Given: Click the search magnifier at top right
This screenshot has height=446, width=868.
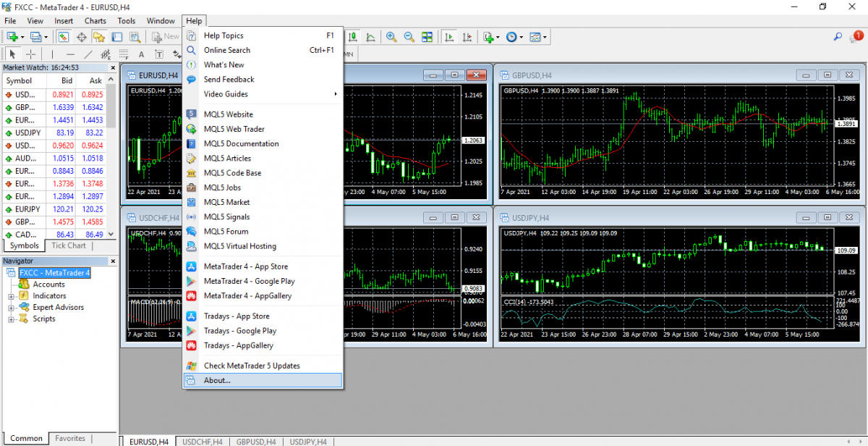Looking at the screenshot, I should (x=838, y=36).
